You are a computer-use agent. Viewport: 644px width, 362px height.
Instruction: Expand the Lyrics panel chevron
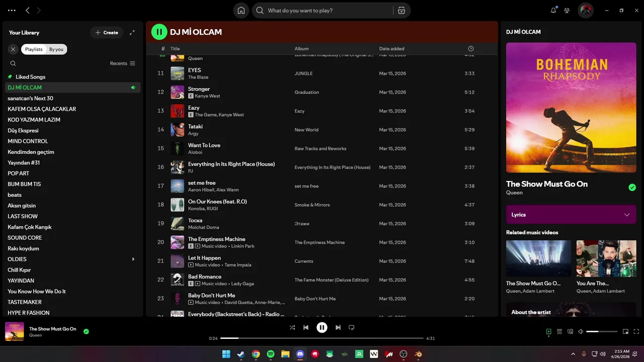tap(627, 215)
